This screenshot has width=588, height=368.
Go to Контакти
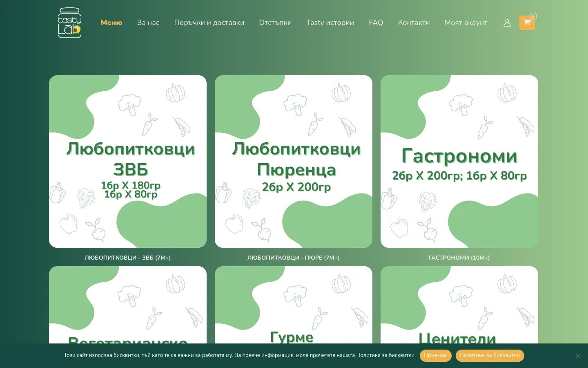pos(414,22)
